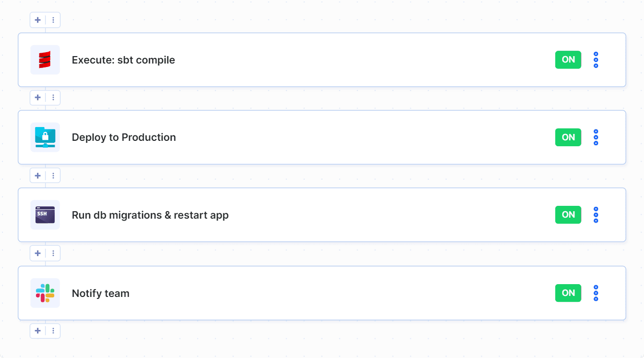Open the menu between migrations and Notify team
The image size is (644, 358).
pyautogui.click(x=53, y=253)
